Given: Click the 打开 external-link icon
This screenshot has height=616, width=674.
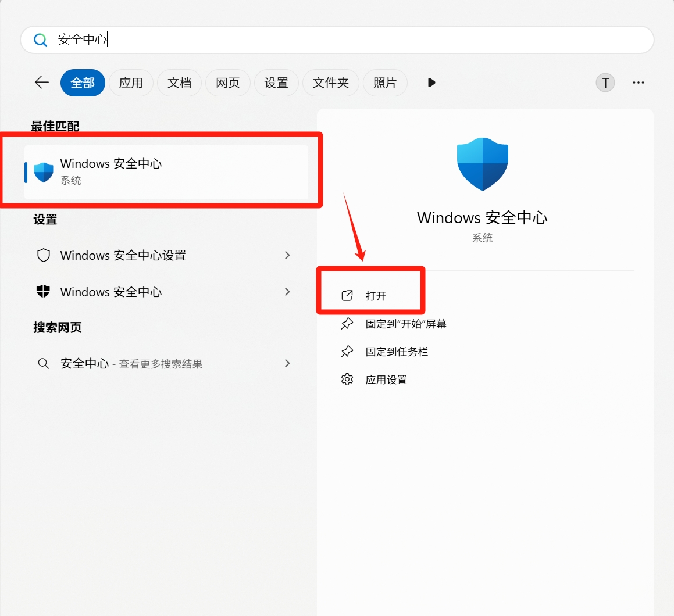Looking at the screenshot, I should coord(348,295).
